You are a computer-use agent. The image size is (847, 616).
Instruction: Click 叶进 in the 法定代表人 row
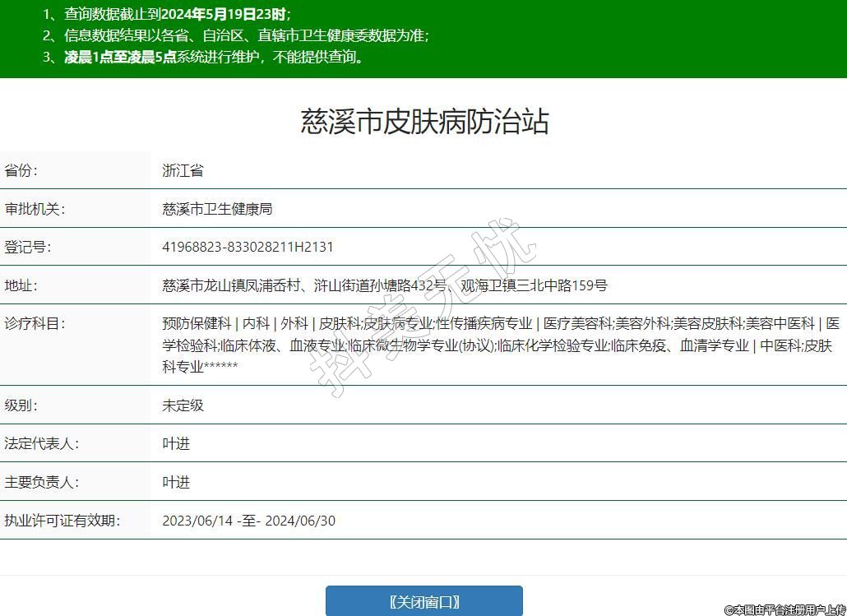(176, 443)
